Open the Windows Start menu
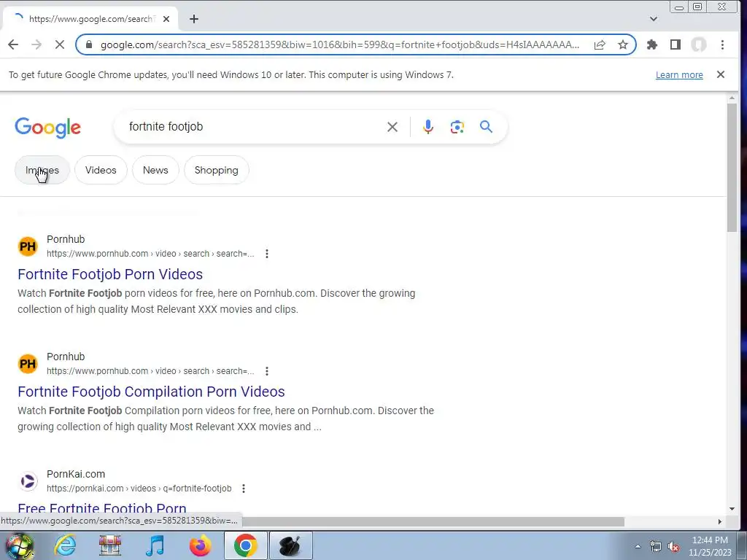Image resolution: width=747 pixels, height=560 pixels. (18, 545)
